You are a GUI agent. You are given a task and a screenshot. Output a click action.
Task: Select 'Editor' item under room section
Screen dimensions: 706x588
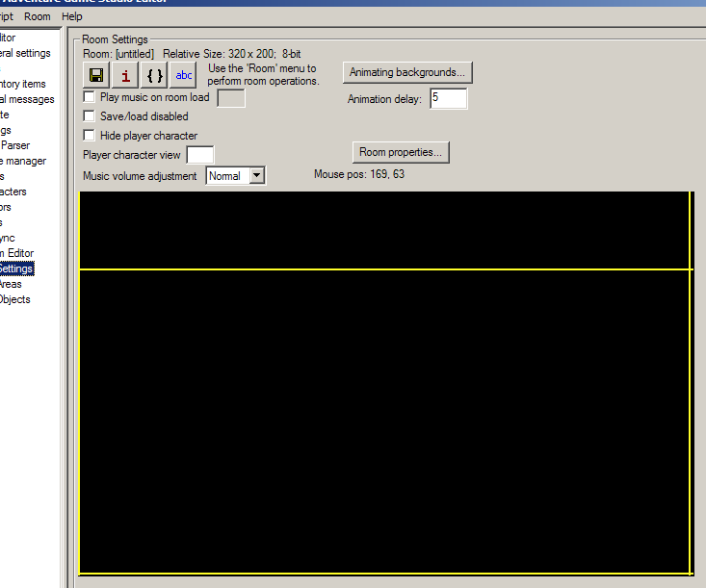coord(17,253)
